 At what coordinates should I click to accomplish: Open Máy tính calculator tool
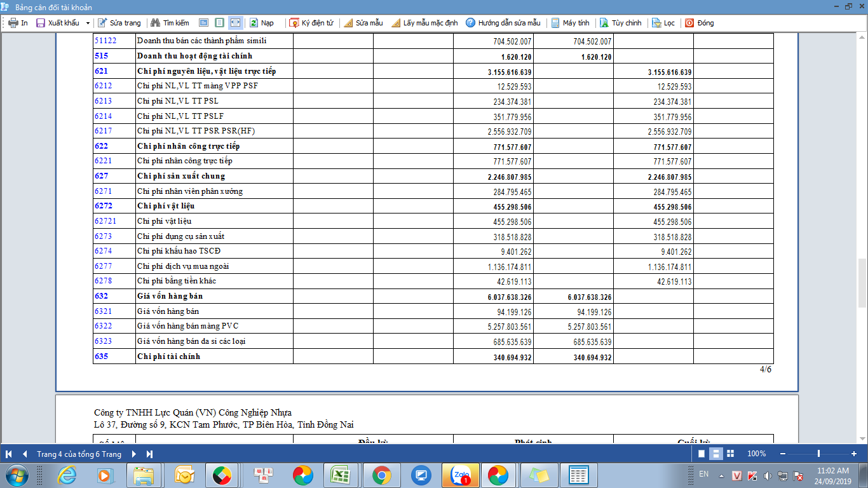click(555, 23)
